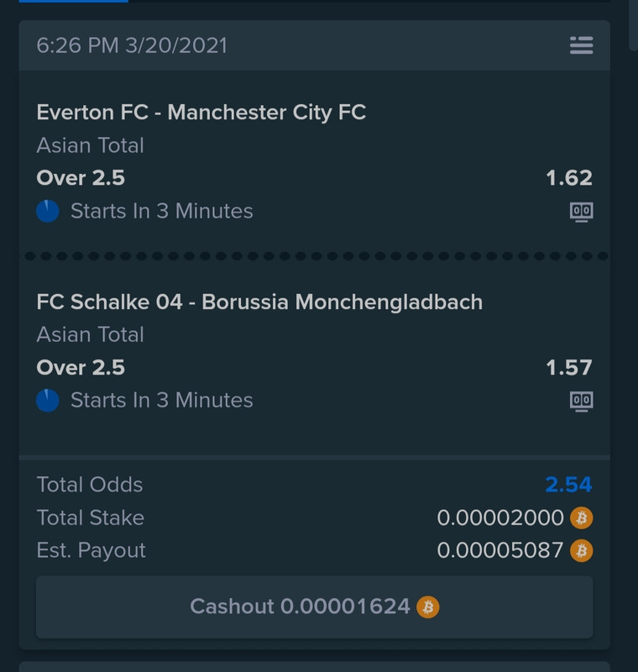The height and width of the screenshot is (672, 638).
Task: Click Bitcoin icon in Cashout button
Action: pos(428,606)
